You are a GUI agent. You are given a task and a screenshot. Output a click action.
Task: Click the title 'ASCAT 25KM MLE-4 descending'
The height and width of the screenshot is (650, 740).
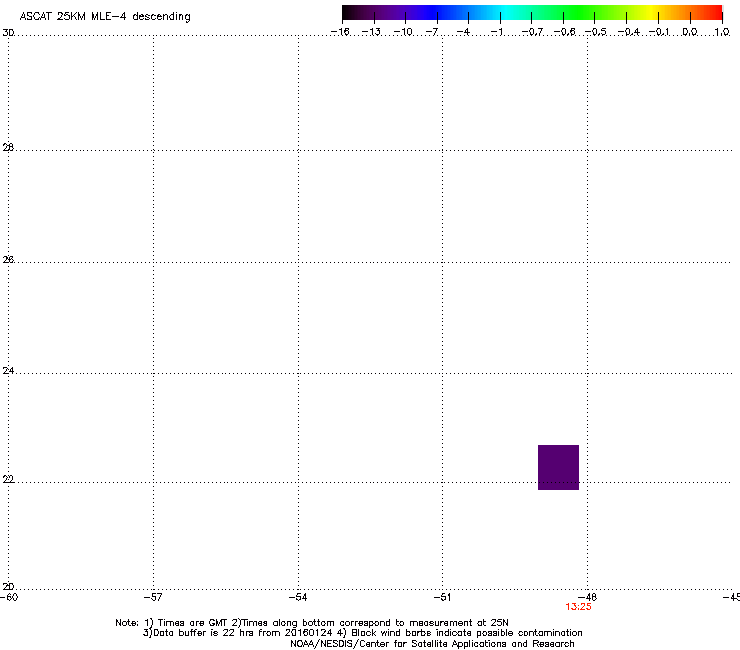coord(105,17)
